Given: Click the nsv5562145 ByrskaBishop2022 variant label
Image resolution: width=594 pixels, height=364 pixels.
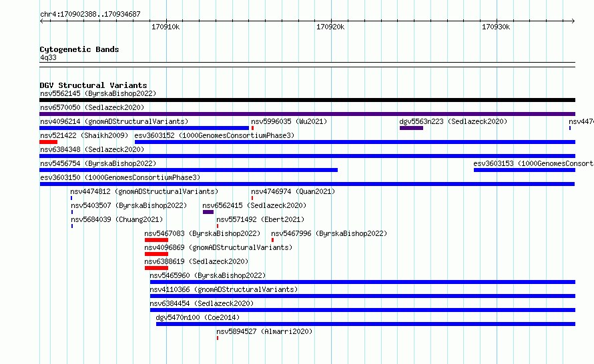Looking at the screenshot, I should point(98,93).
